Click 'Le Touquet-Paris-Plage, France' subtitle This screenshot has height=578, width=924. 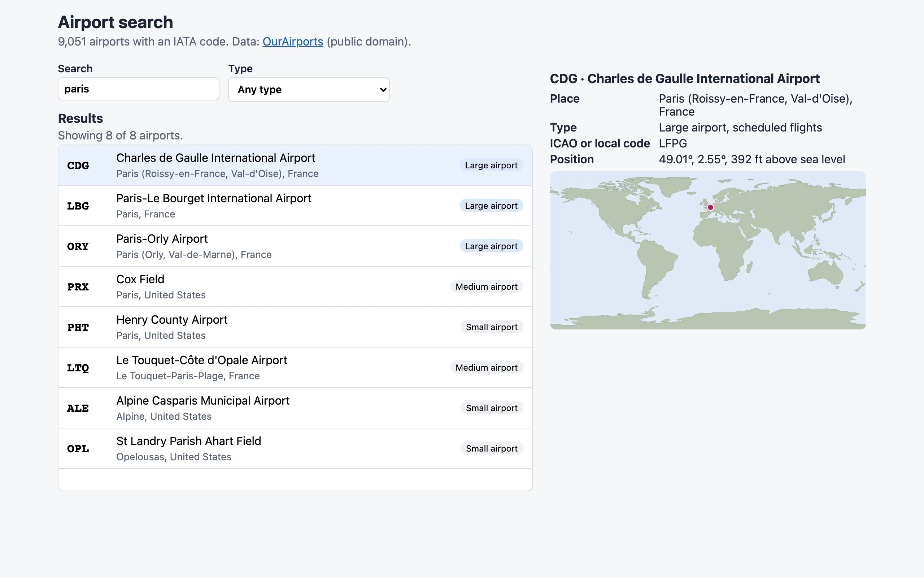point(188,376)
